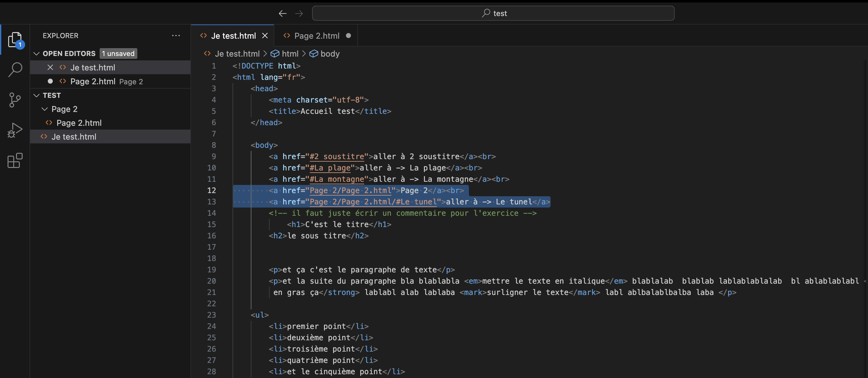This screenshot has height=378, width=868.
Task: Open the Search view in activity bar
Action: (x=15, y=70)
